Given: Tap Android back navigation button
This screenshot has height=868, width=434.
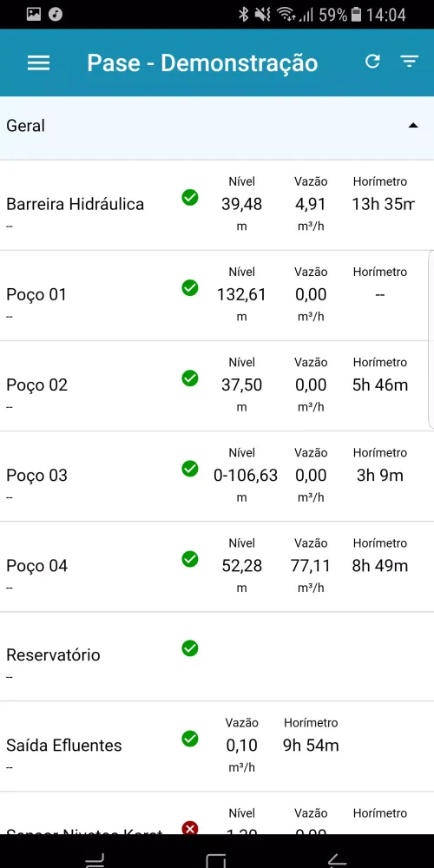Looking at the screenshot, I should [337, 859].
